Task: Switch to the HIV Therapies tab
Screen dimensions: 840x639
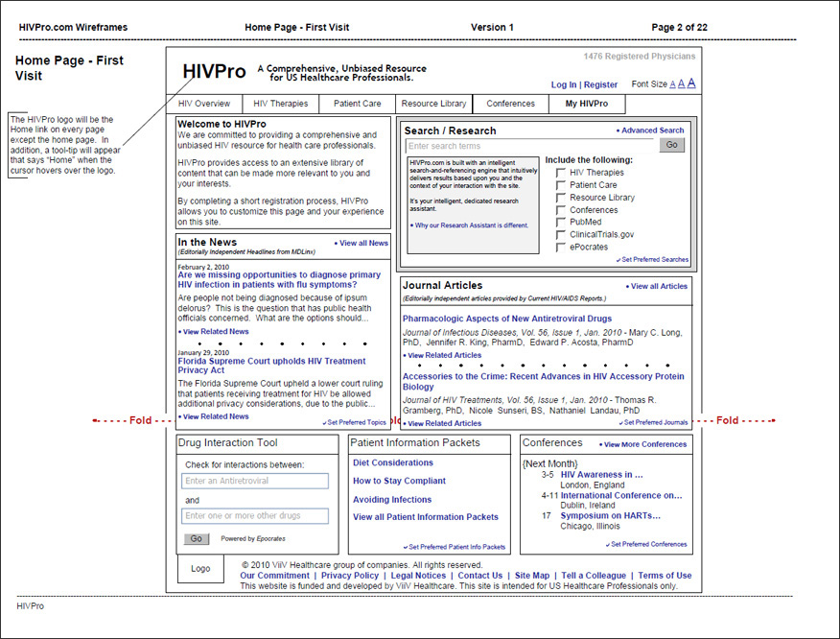Action: point(281,104)
